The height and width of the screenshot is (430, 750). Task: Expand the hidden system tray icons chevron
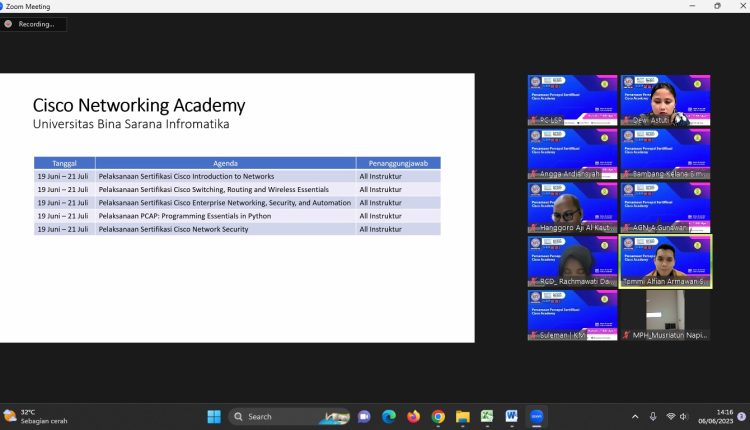coord(635,417)
